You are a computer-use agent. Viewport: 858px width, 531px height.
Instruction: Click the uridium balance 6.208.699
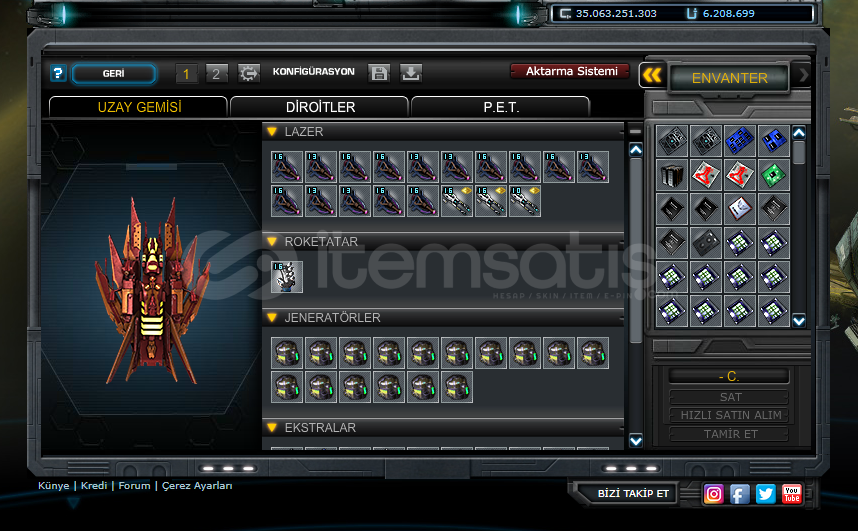(728, 14)
